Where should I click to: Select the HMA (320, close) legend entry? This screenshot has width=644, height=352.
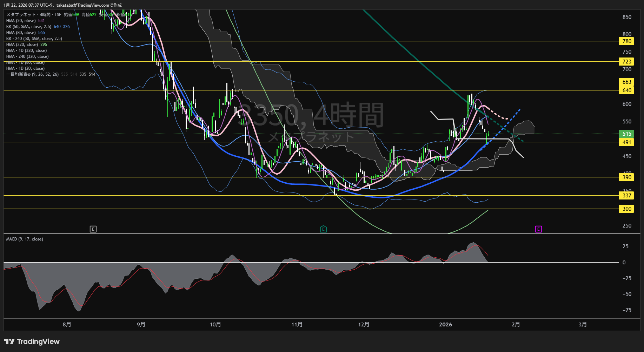click(22, 45)
